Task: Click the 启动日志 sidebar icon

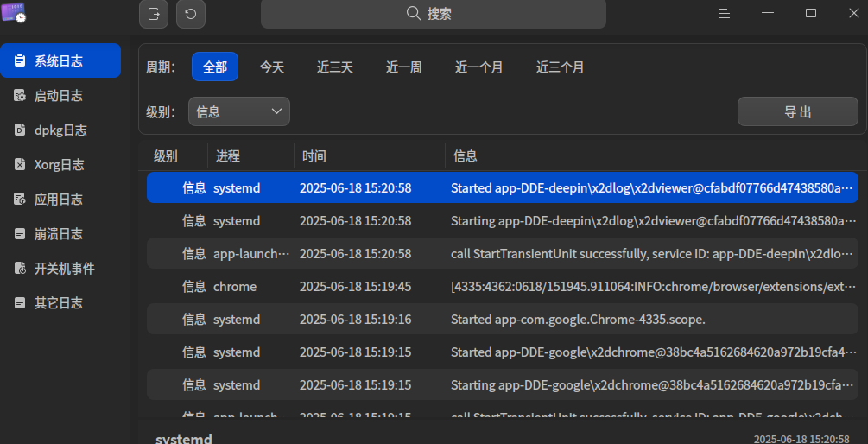Action: coord(20,96)
